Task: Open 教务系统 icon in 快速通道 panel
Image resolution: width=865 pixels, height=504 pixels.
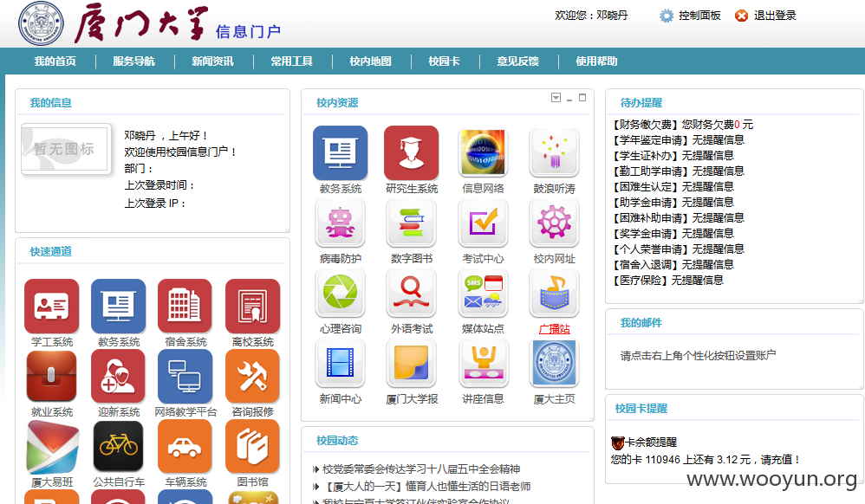Action: click(x=119, y=307)
